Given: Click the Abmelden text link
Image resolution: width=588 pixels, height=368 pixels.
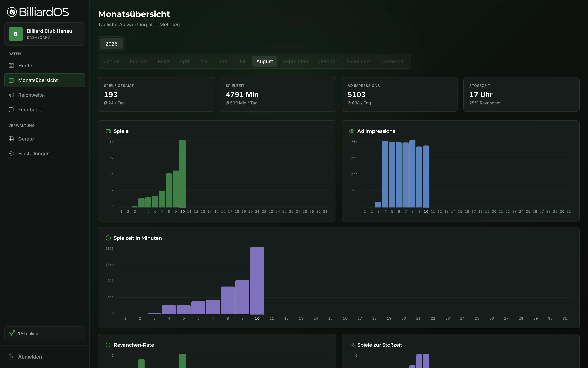Looking at the screenshot, I should pyautogui.click(x=30, y=357).
